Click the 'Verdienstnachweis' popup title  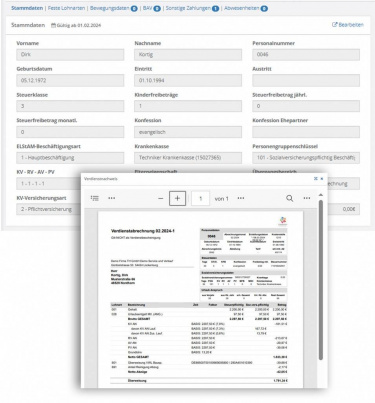click(x=101, y=179)
